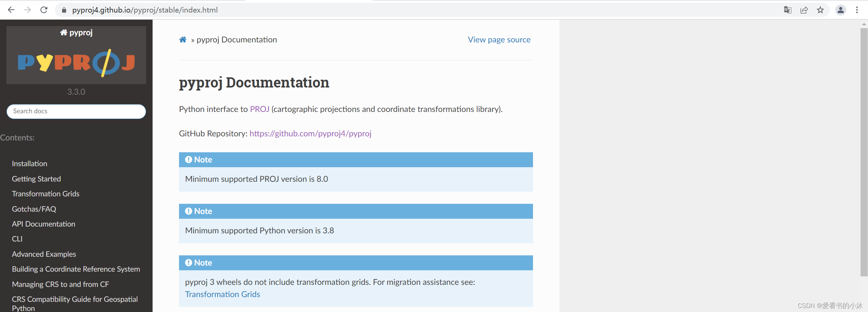Click the scrollbar up arrow
The image size is (868, 312).
pyautogui.click(x=864, y=24)
